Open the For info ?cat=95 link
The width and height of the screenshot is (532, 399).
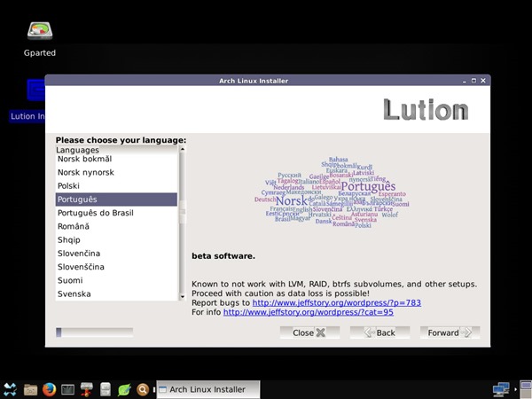coord(309,312)
